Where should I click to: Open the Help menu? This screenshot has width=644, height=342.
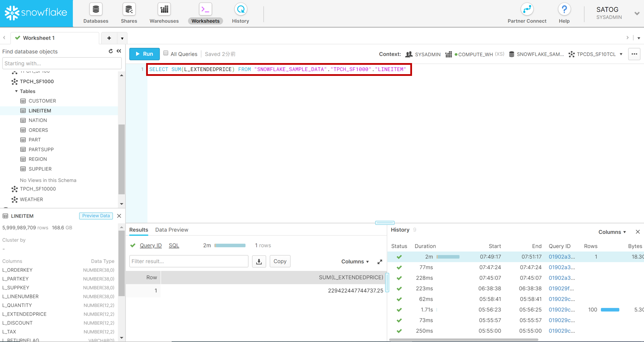click(564, 14)
